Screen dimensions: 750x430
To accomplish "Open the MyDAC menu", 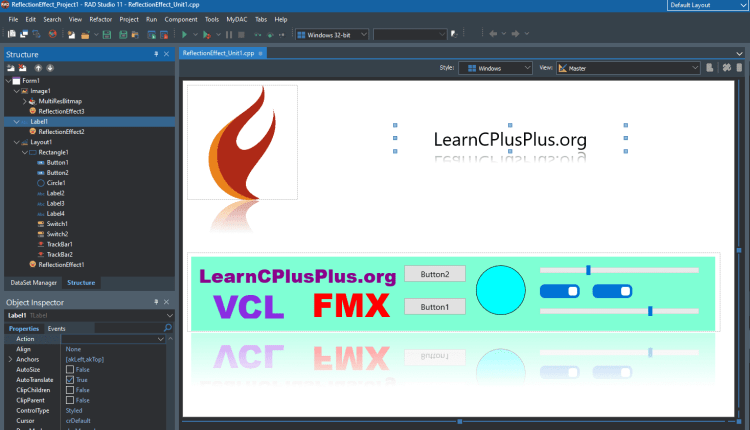I will point(237,20).
